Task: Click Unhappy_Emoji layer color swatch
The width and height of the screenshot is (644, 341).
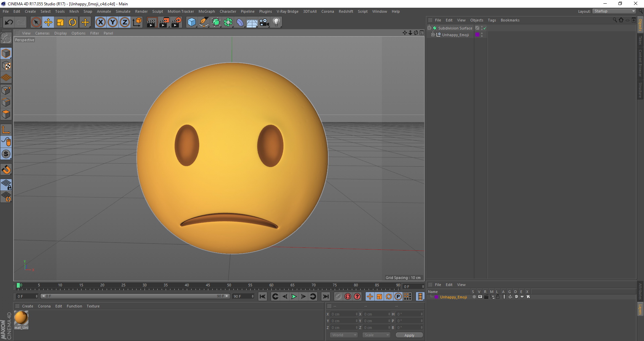Action: point(436,297)
